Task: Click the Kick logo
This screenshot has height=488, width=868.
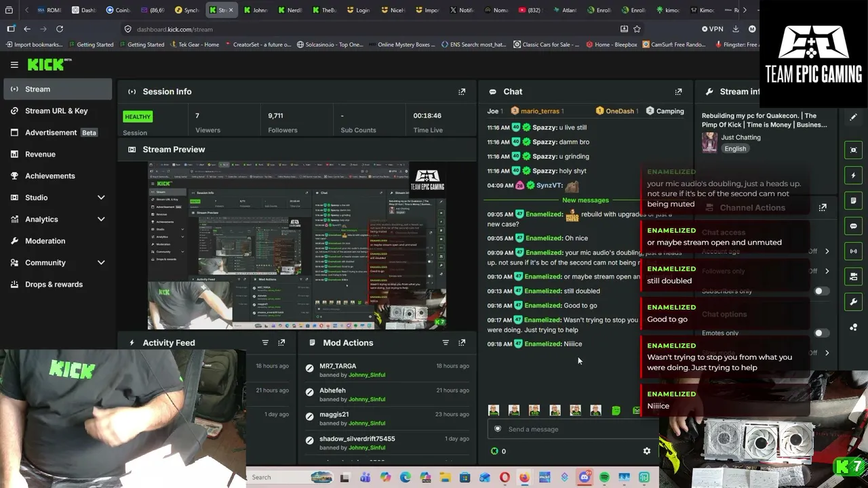Action: coord(50,64)
